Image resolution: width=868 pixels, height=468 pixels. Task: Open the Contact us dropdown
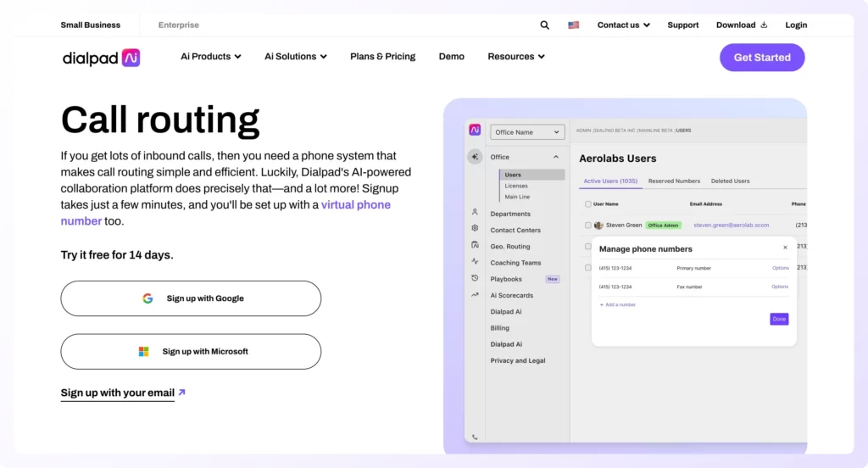623,25
